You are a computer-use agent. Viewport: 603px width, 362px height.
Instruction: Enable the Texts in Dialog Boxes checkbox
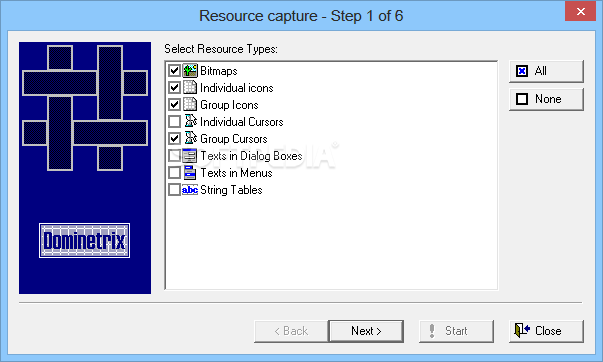(x=175, y=155)
